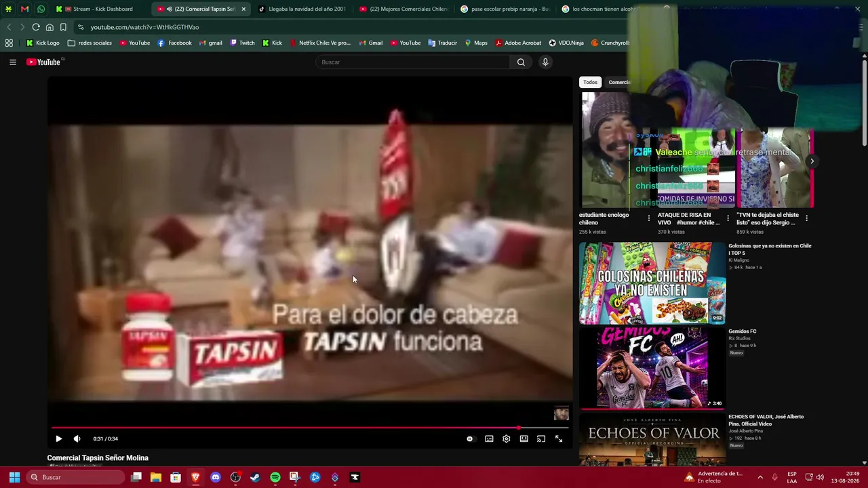Visit the José Alberto Pina channel
This screenshot has height=488, width=868.
click(746, 431)
